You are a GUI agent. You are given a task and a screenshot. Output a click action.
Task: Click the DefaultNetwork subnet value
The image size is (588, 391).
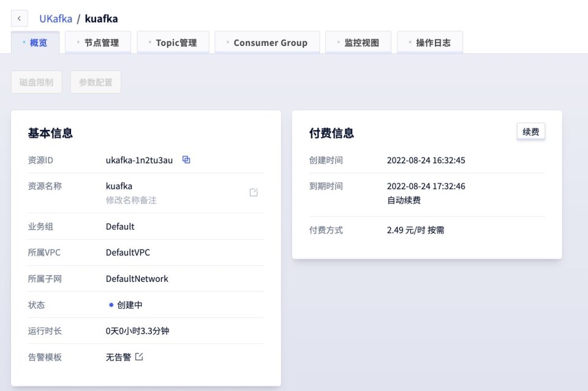(137, 279)
